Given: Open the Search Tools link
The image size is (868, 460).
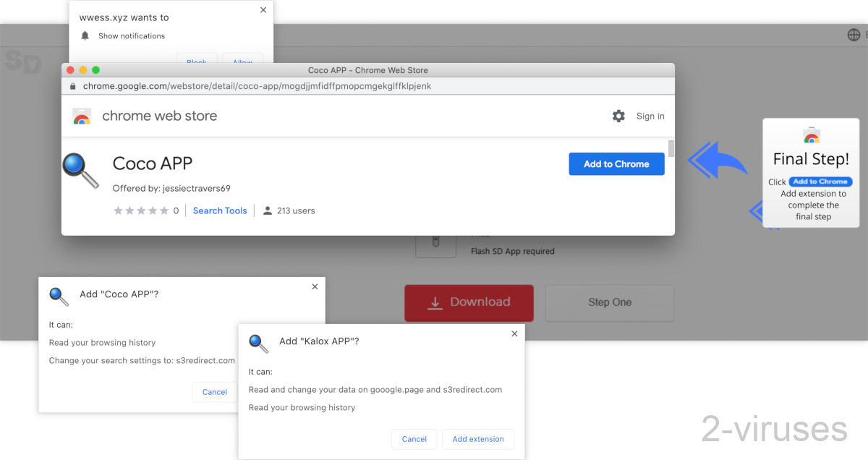Looking at the screenshot, I should point(220,210).
